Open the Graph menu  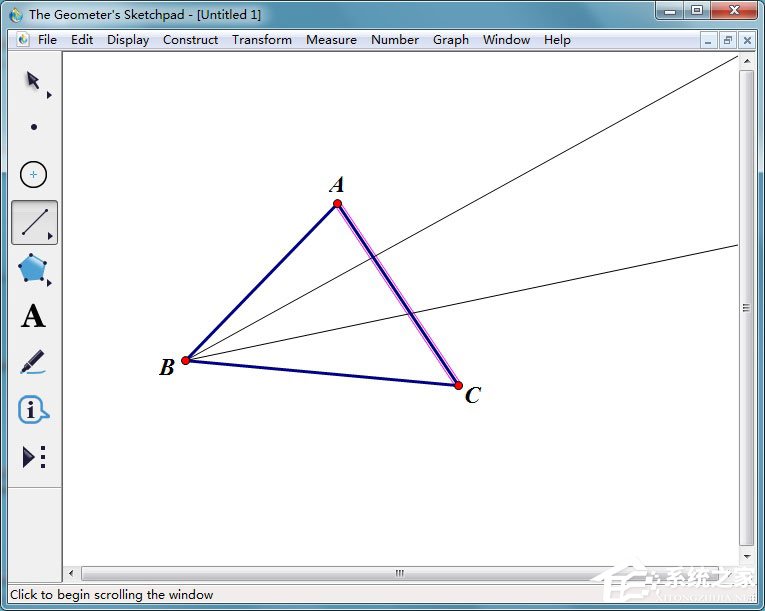tap(451, 40)
